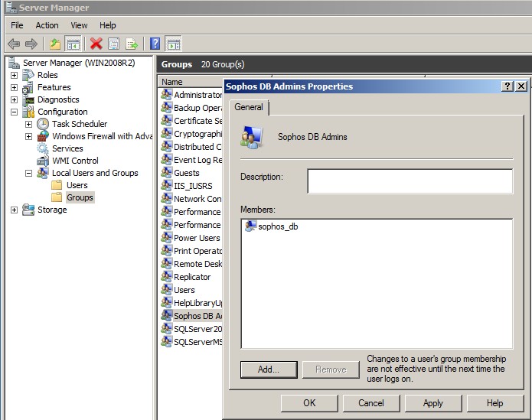This screenshot has width=532, height=420.
Task: Click the Export List toolbar icon
Action: [x=132, y=44]
